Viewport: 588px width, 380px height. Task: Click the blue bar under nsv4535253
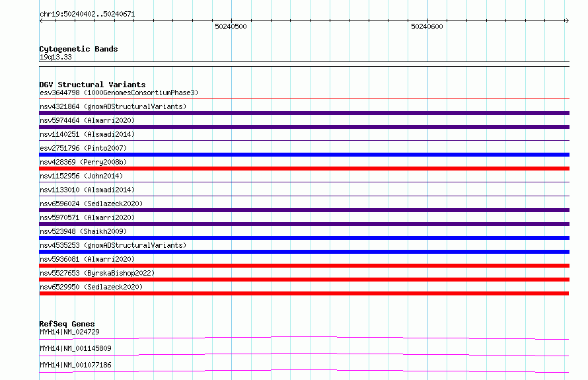(x=304, y=252)
